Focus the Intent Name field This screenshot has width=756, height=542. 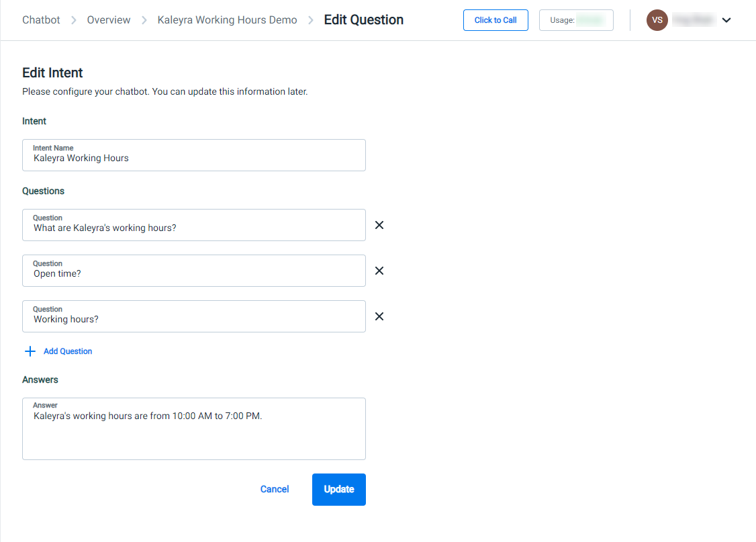pyautogui.click(x=194, y=155)
